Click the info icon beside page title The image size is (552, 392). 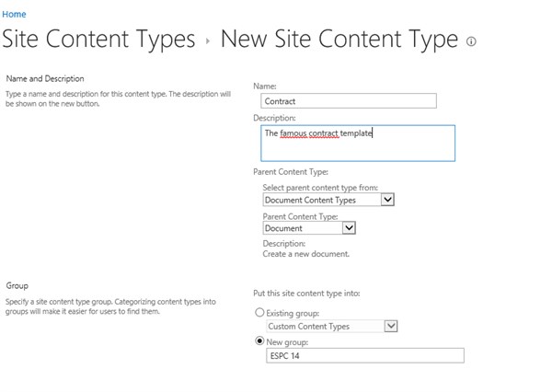click(472, 41)
